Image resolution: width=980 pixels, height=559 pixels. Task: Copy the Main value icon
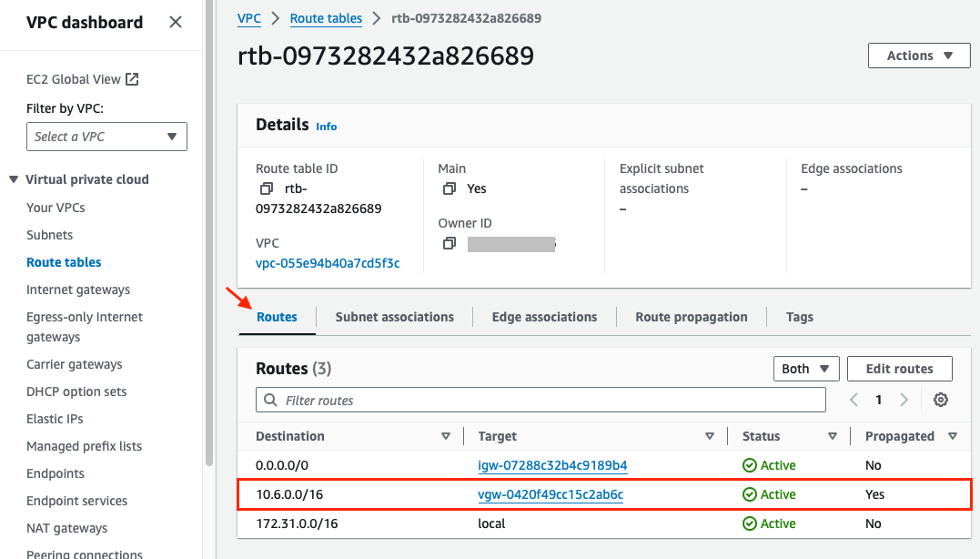449,188
